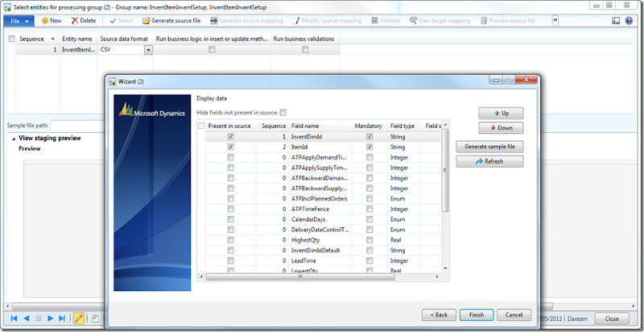This screenshot has width=644, height=332.
Task: Open Source data format CSV dropdown
Action: (x=148, y=50)
